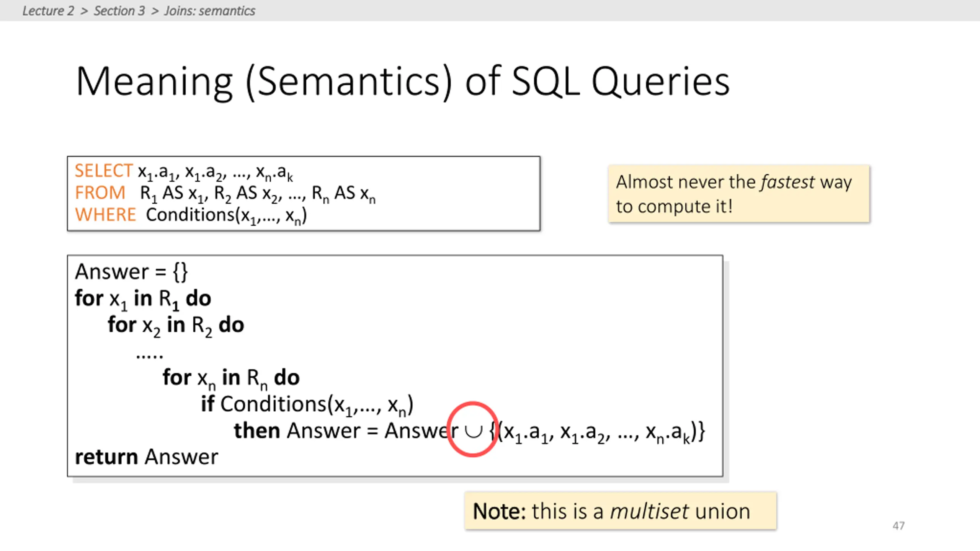980x551 pixels.
Task: Click the italic word multiset
Action: pyautogui.click(x=649, y=511)
